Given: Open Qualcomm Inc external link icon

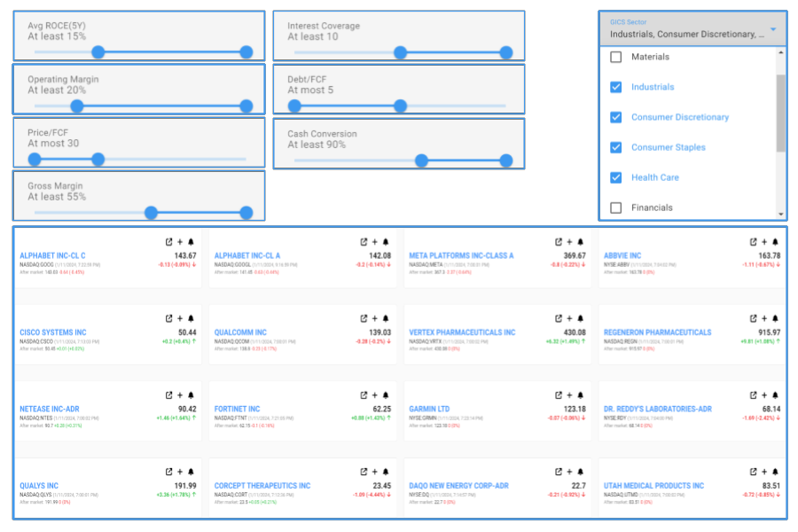Looking at the screenshot, I should click(364, 318).
